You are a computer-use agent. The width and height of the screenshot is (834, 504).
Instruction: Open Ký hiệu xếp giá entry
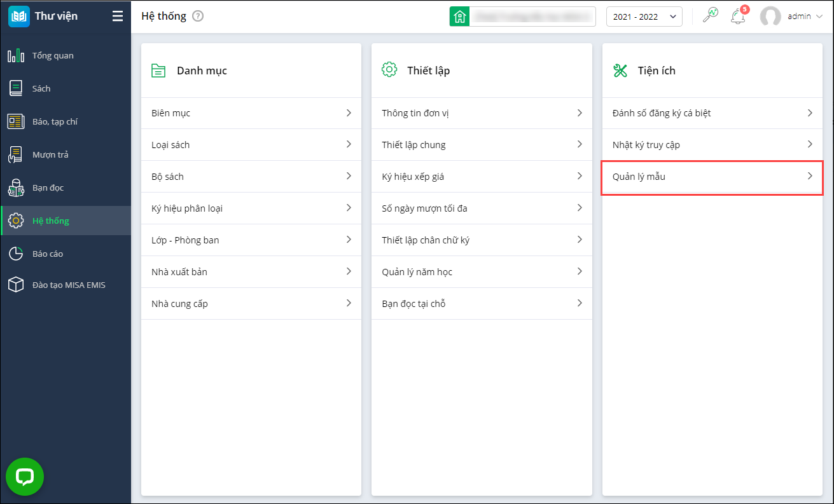(x=413, y=177)
